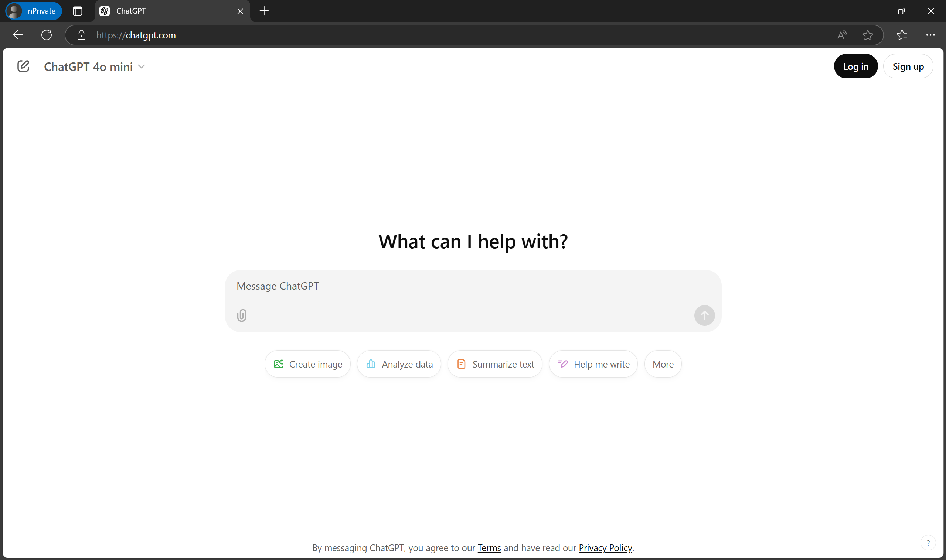Select the Summarize text action
This screenshot has height=560, width=946.
click(494, 364)
